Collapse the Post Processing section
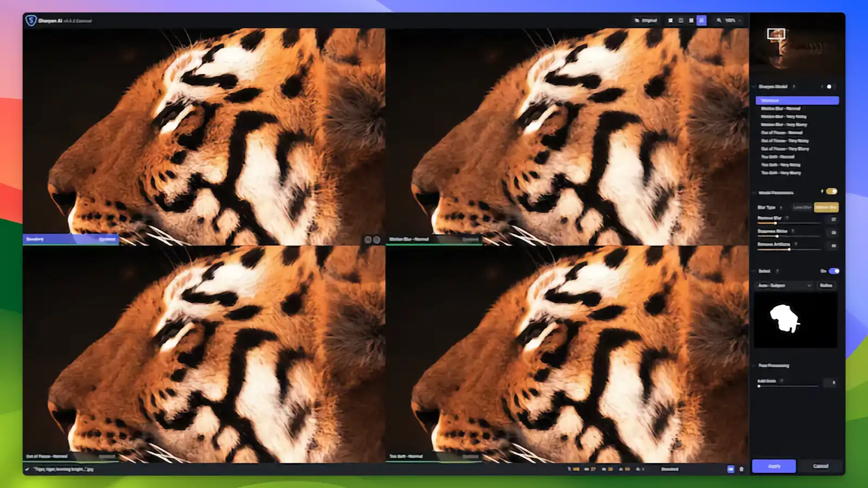Screen dimensions: 868x488 point(754,365)
